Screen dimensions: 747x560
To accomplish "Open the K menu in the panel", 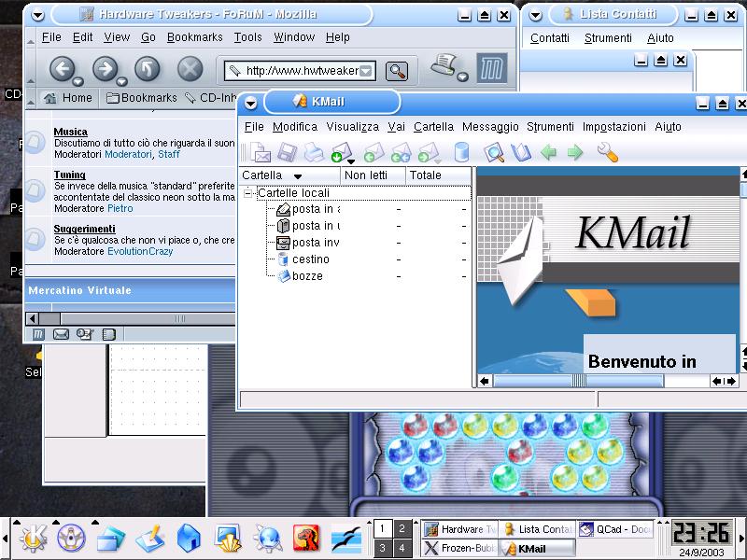I will tap(33, 539).
